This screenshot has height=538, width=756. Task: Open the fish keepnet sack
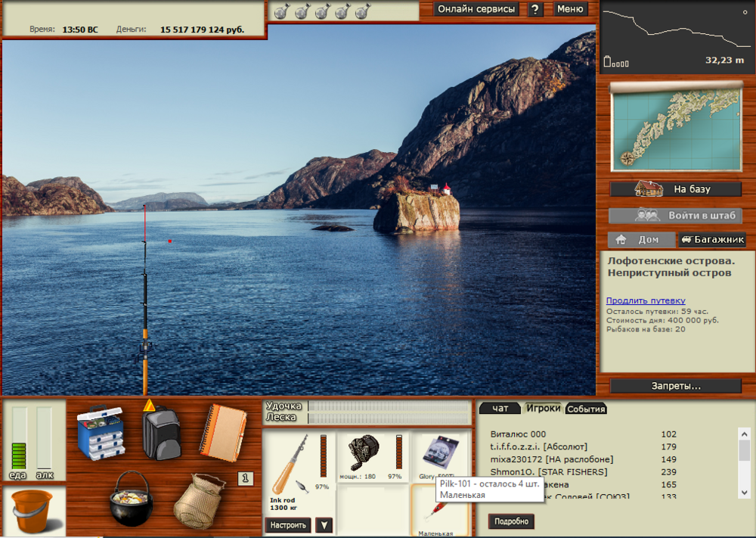point(198,500)
